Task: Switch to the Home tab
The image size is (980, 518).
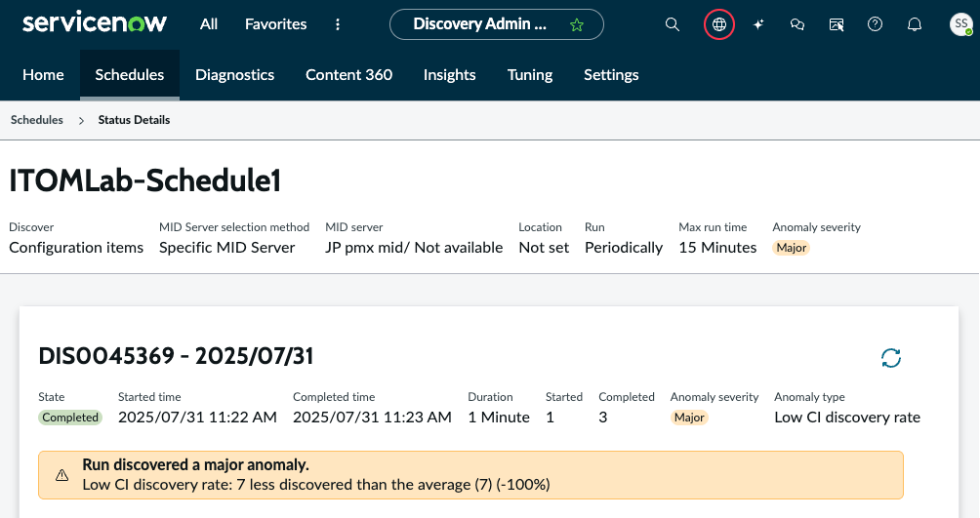Action: coord(43,75)
